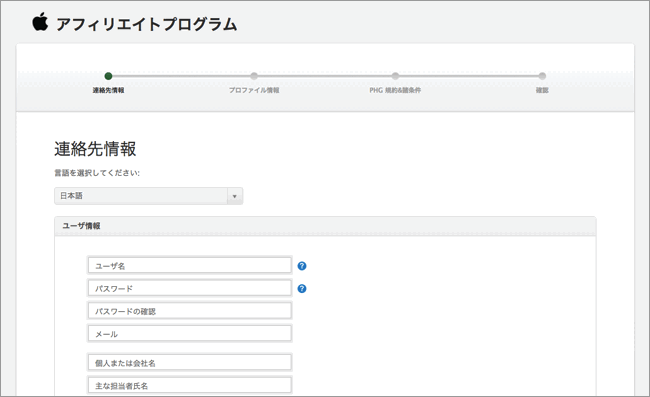Click the プロファイル情報 step label

(x=254, y=90)
